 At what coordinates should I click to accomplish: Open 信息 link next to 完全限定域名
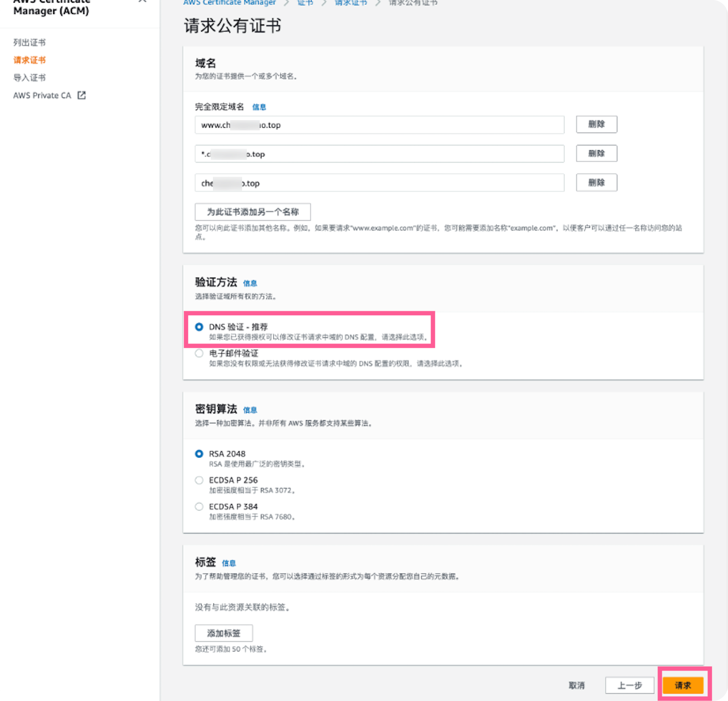(259, 107)
